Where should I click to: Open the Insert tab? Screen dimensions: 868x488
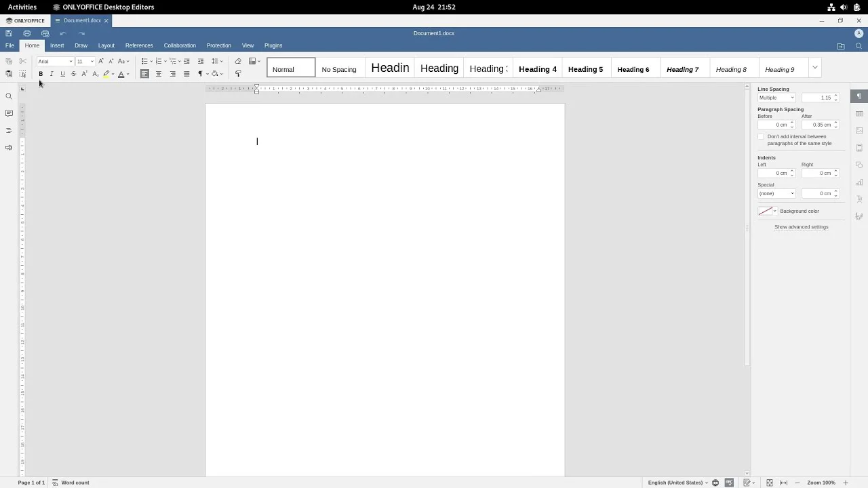(x=57, y=45)
